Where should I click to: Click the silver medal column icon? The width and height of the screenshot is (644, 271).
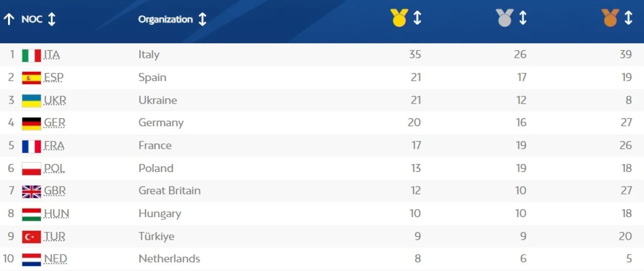505,18
